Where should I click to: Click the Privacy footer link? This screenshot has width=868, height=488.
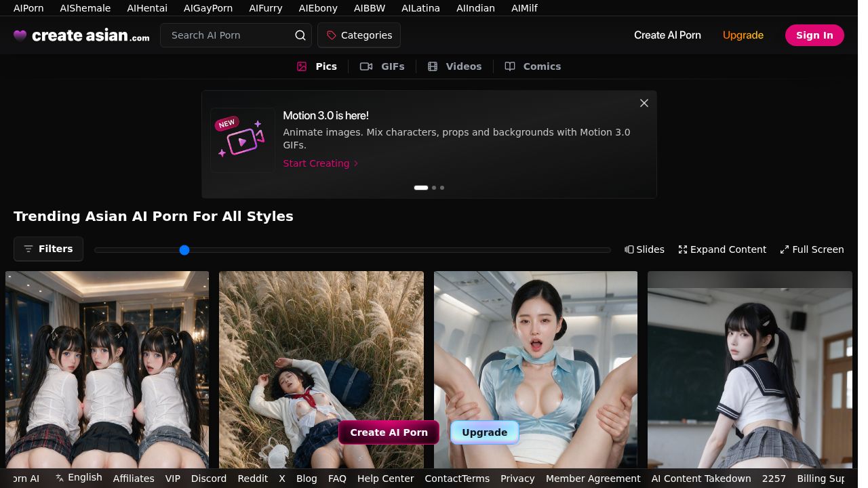tap(517, 479)
